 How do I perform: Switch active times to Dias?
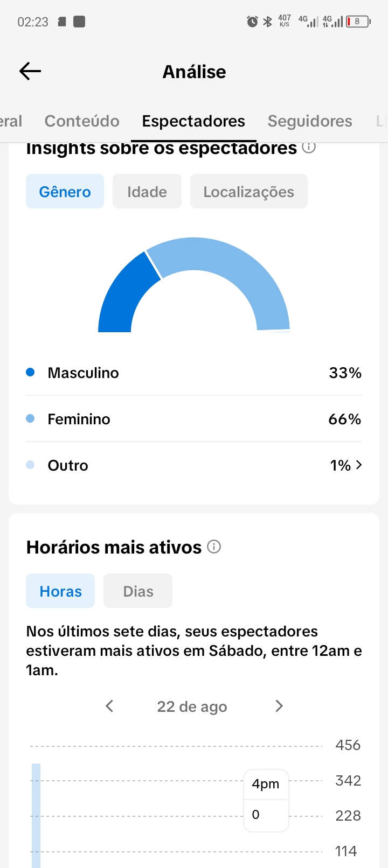point(138,591)
